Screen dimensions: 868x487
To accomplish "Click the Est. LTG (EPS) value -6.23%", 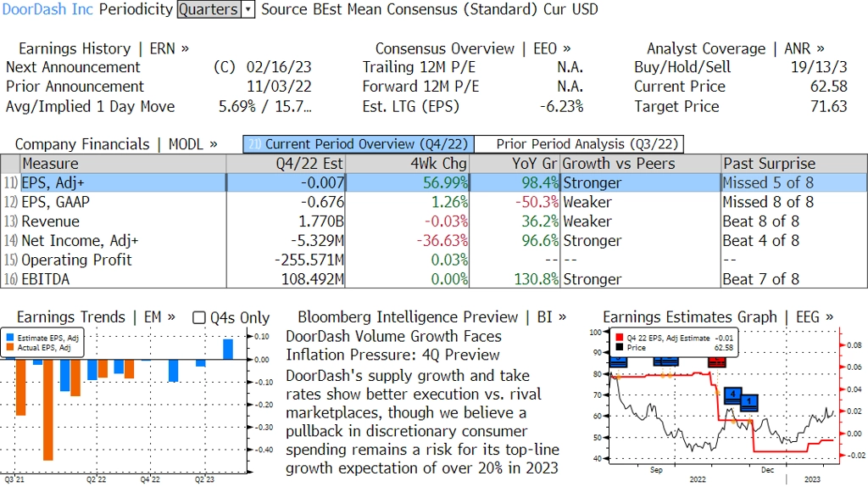I will point(561,106).
